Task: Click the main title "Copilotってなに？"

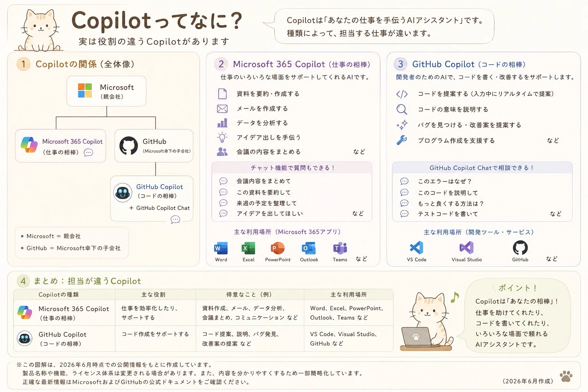Action: 157,21
